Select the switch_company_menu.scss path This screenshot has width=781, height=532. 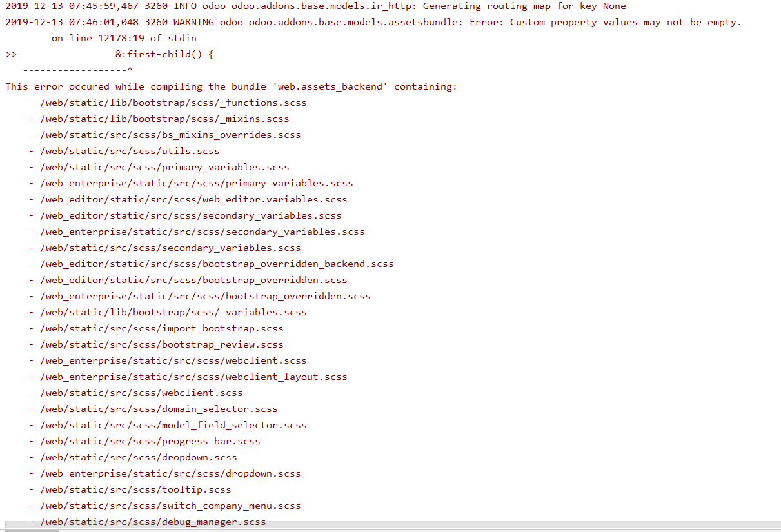(170, 506)
